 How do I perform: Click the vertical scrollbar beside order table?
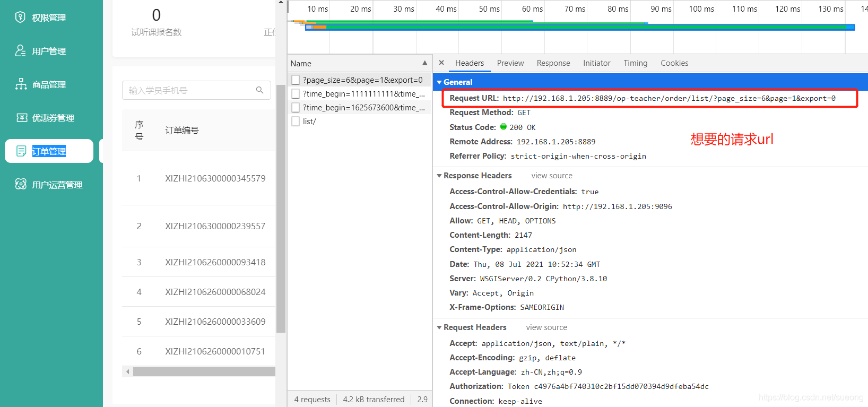point(281,208)
